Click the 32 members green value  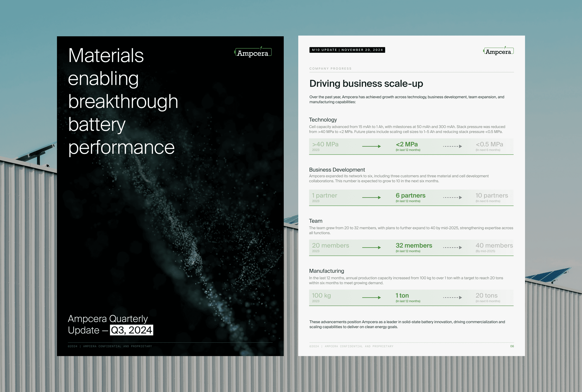pyautogui.click(x=414, y=246)
